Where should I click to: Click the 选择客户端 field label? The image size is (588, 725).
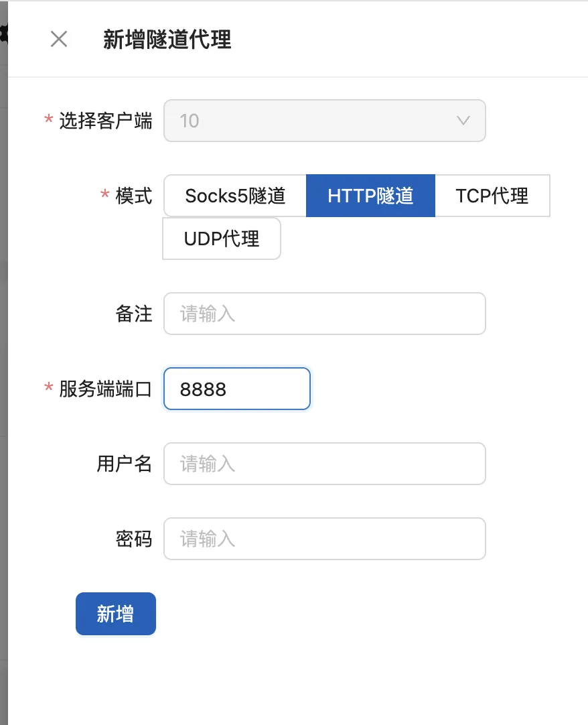click(x=105, y=121)
